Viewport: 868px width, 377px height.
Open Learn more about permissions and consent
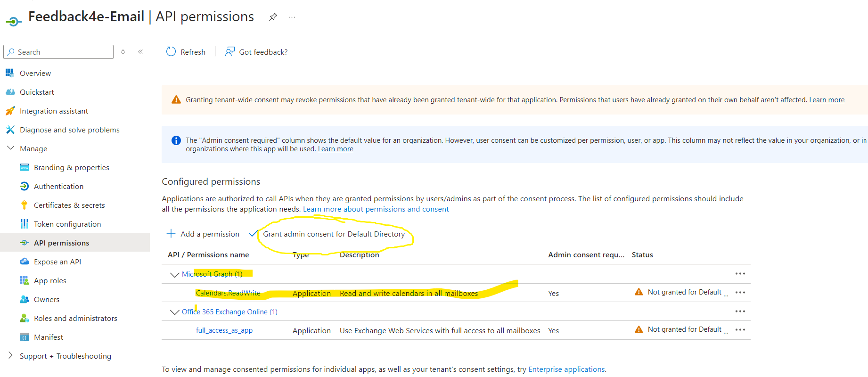point(376,209)
